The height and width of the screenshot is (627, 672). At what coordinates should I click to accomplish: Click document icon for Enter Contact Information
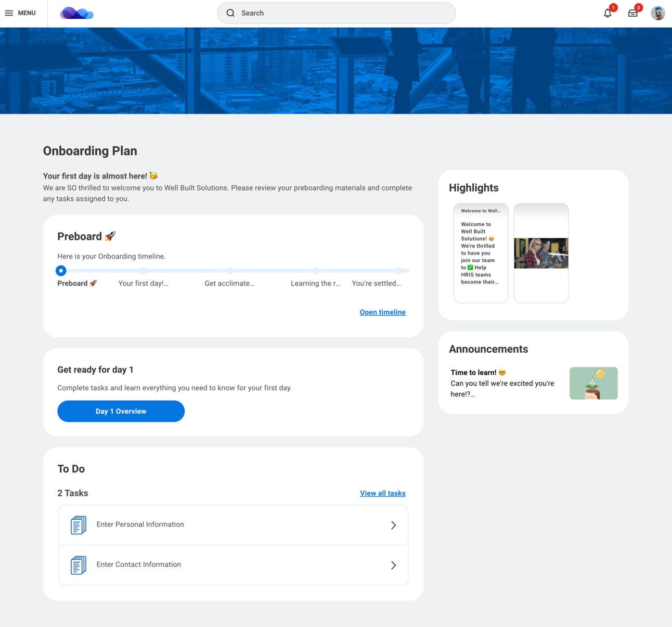[x=79, y=565]
